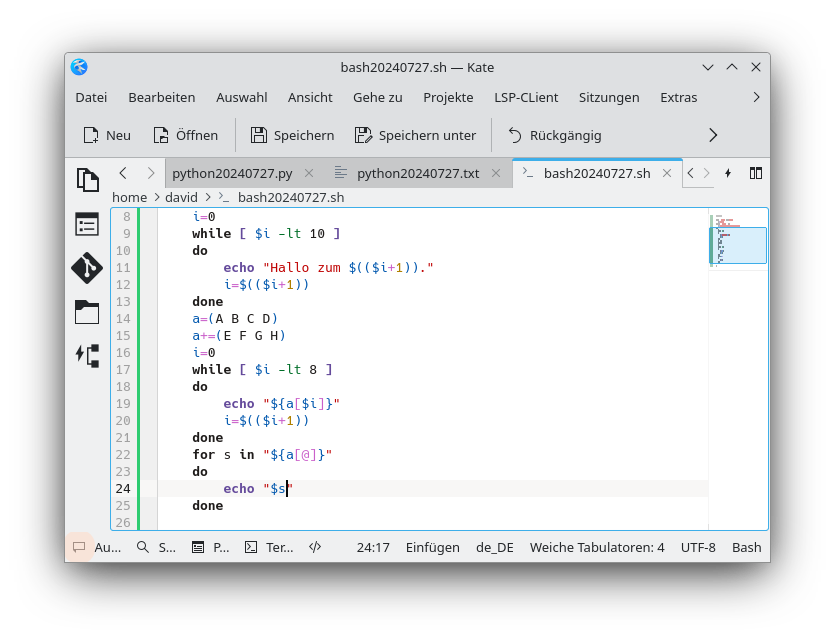
Task: Toggle the Terminal panel at the bottom
Action: [269, 547]
